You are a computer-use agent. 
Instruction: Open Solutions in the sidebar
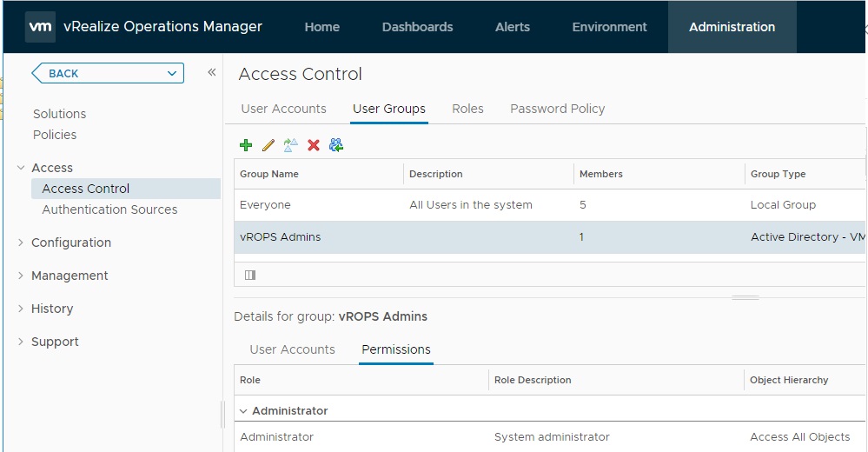[x=59, y=114]
